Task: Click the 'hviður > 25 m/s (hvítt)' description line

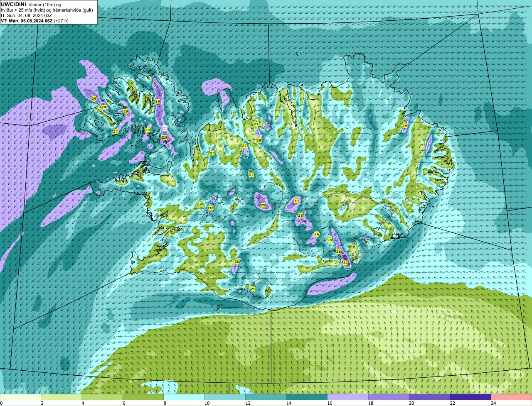Action: pos(47,10)
